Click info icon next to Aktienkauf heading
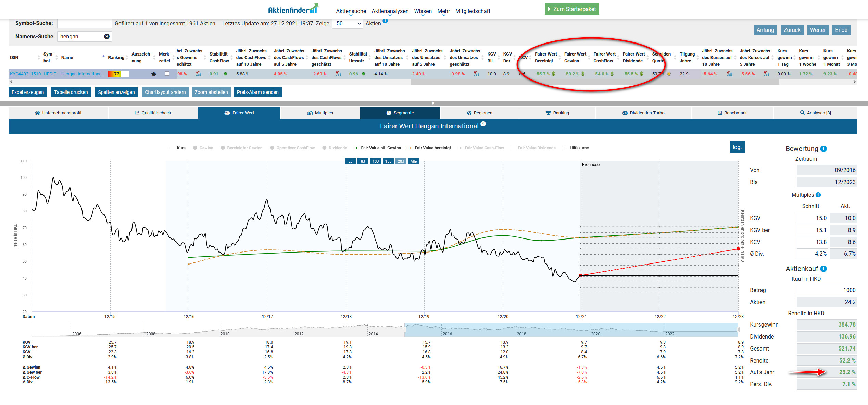The width and height of the screenshot is (868, 405). [823, 269]
